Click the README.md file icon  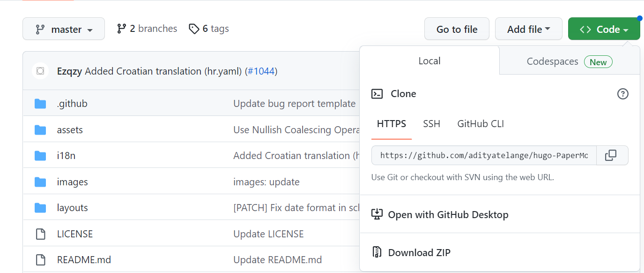(x=41, y=259)
